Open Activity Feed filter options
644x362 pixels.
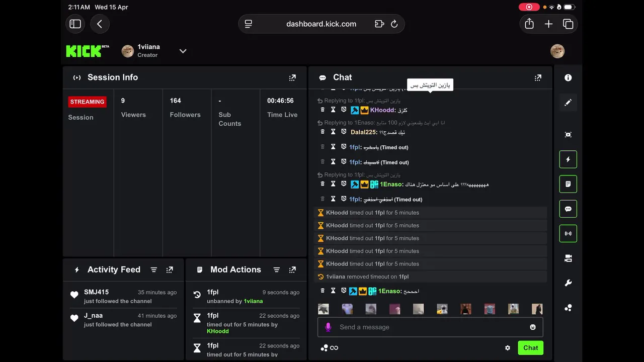click(x=154, y=270)
